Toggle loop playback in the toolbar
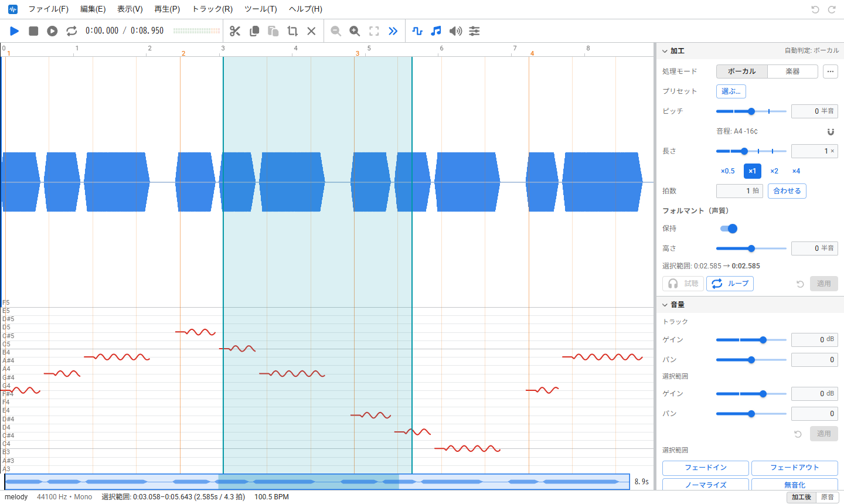Image resolution: width=844 pixels, height=504 pixels. coord(72,31)
